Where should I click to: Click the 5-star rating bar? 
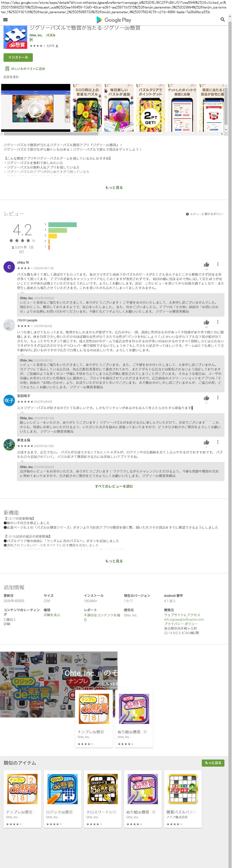[x=62, y=225]
